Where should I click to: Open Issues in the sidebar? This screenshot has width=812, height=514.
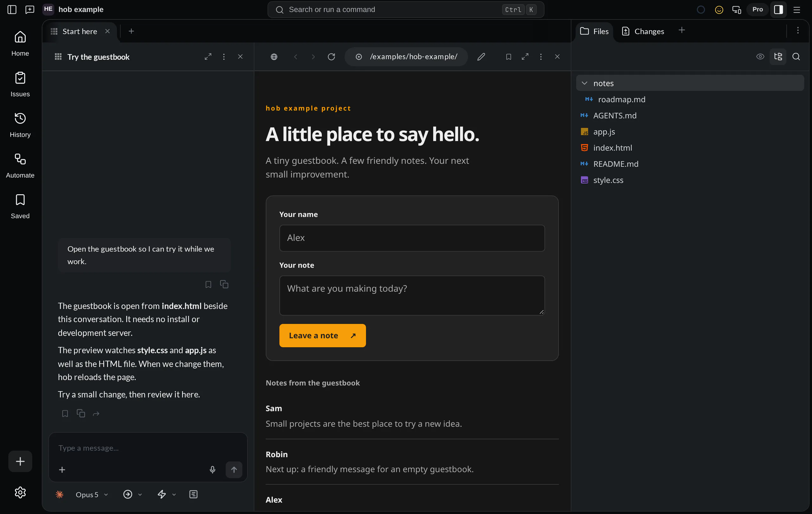[x=20, y=84]
